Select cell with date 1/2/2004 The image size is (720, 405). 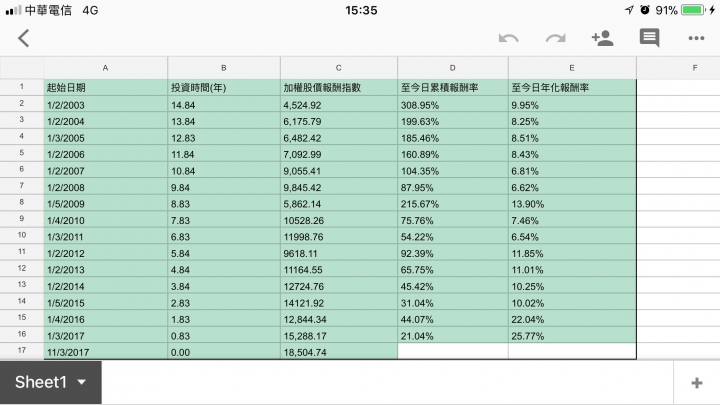point(106,122)
